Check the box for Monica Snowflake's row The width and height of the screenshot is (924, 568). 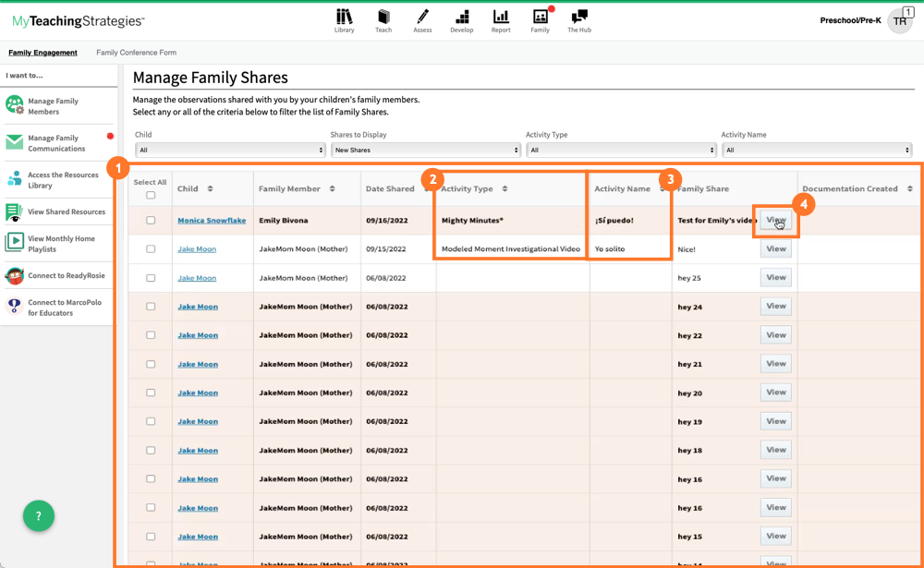(150, 220)
